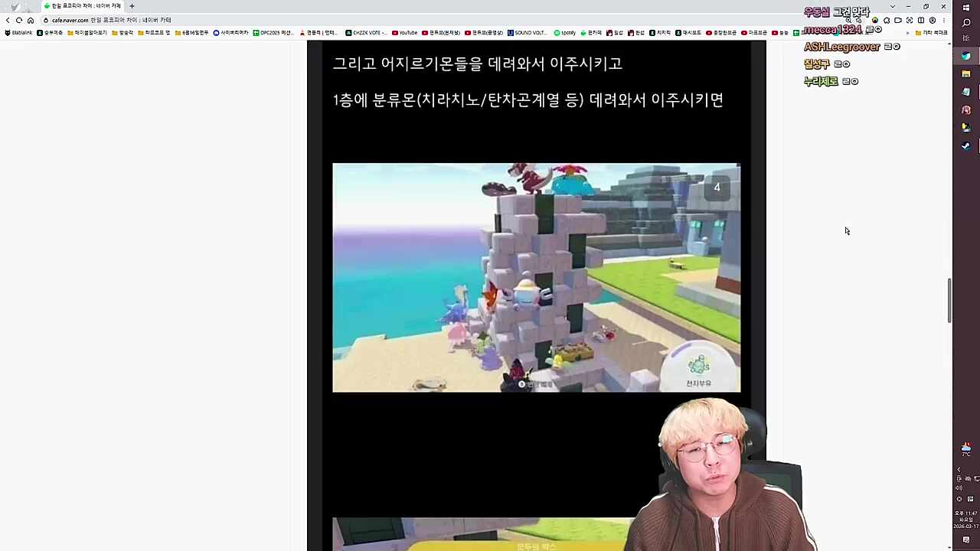Click the site info icon in address bar
Image resolution: width=980 pixels, height=551 pixels.
coord(46,19)
